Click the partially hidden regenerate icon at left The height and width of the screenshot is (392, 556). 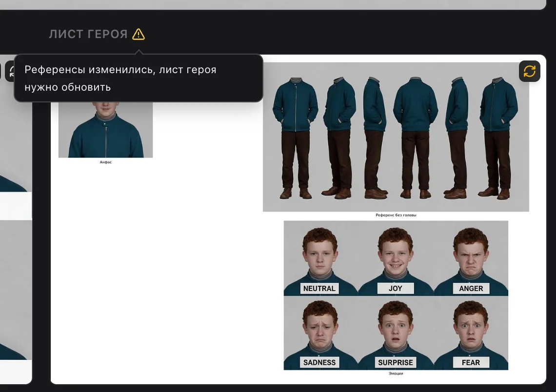[x=10, y=71]
